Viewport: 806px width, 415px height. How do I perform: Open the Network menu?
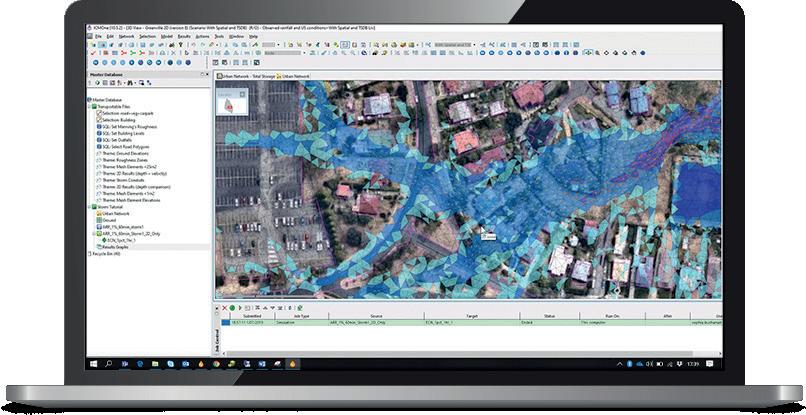(126, 37)
